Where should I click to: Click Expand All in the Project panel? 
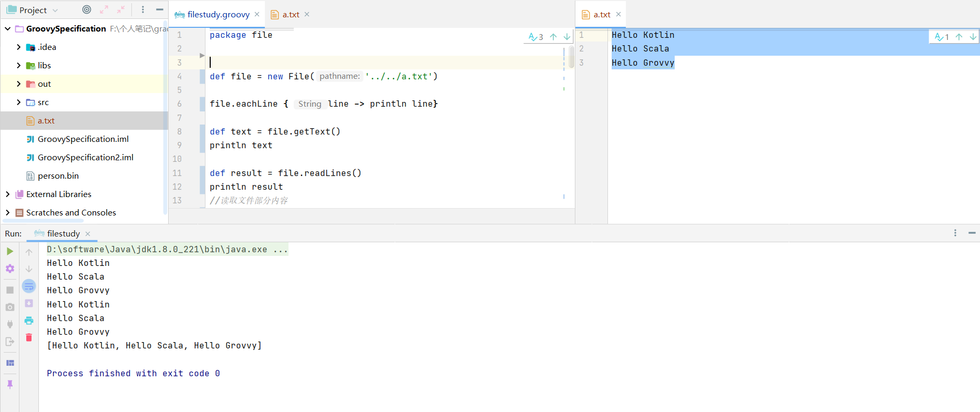click(104, 9)
